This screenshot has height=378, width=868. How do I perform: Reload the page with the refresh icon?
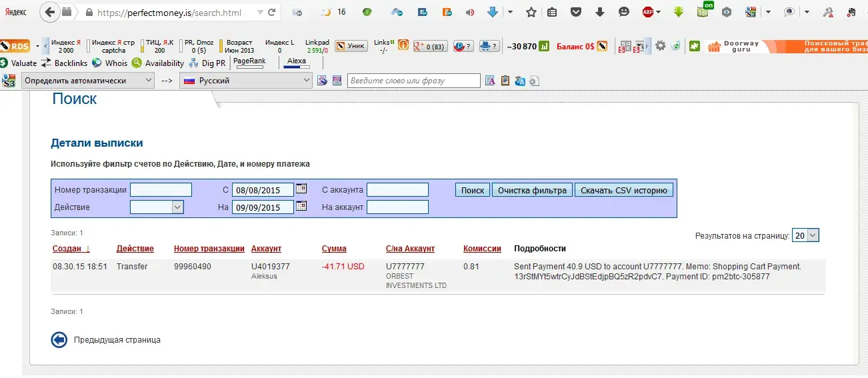pos(271,12)
